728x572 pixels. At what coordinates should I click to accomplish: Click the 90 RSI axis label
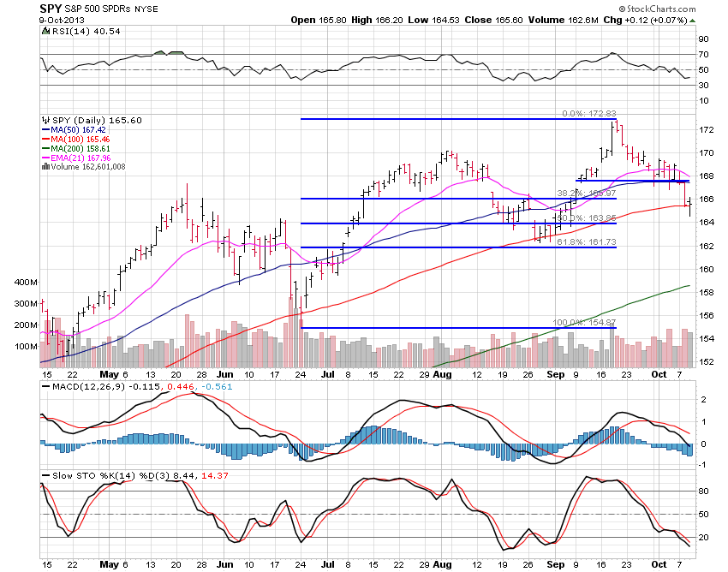(x=704, y=39)
